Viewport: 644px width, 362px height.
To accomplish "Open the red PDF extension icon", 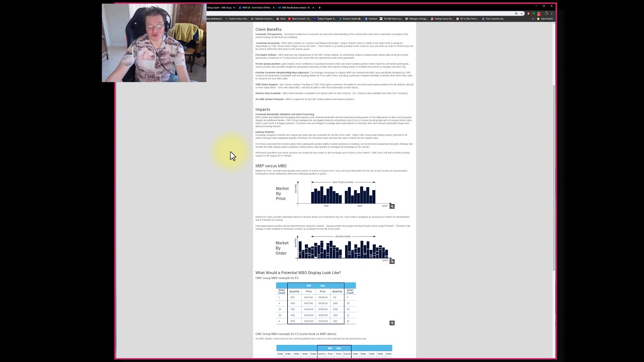I will (539, 14).
